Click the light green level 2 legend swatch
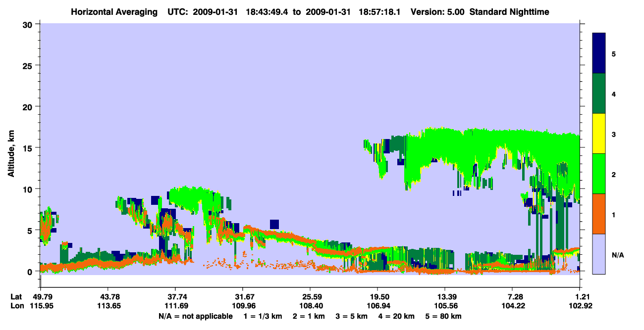This screenshot has width=644, height=330. (x=599, y=174)
